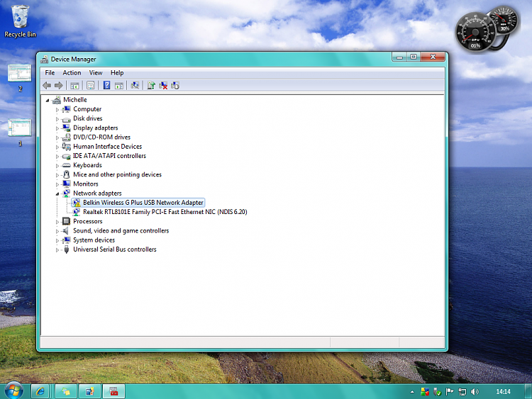Expand the System devices category

coord(57,241)
